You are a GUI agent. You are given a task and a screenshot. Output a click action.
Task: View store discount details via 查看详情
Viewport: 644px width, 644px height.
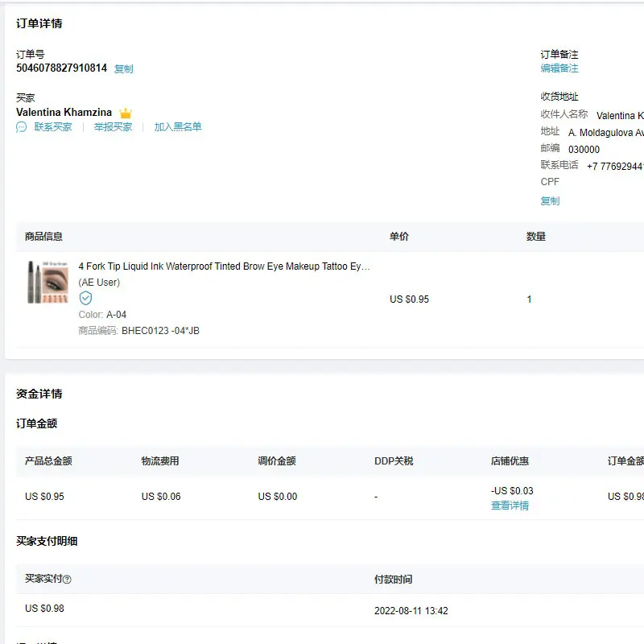[510, 506]
